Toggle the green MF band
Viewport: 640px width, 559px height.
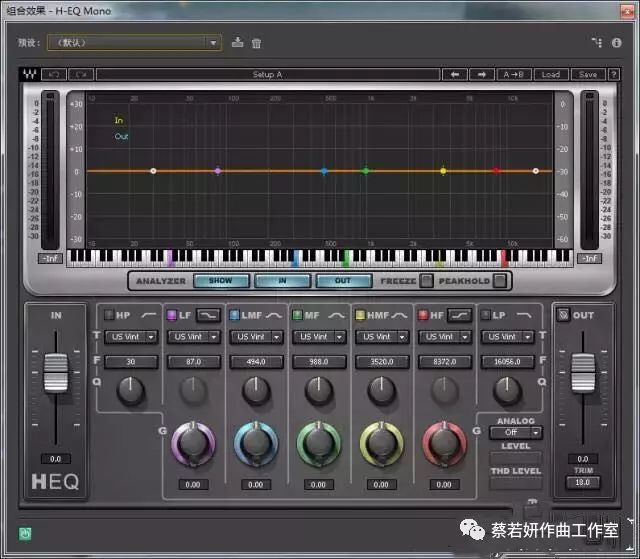pyautogui.click(x=297, y=315)
